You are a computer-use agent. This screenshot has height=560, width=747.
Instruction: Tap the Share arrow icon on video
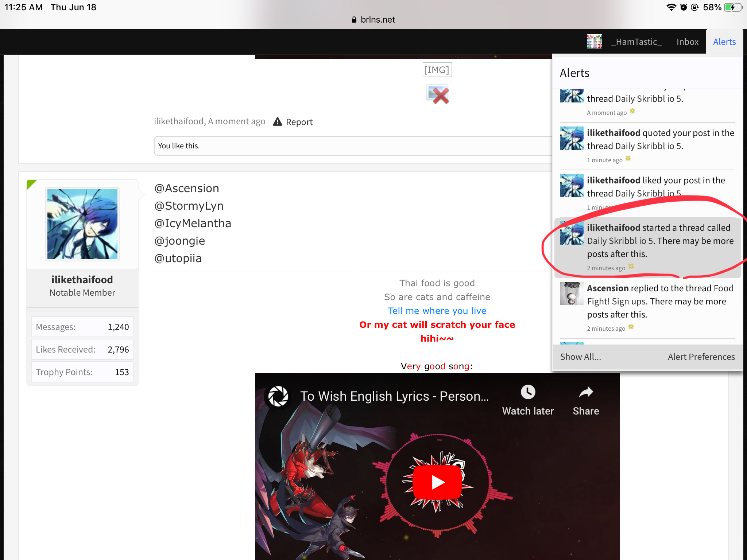pyautogui.click(x=586, y=392)
